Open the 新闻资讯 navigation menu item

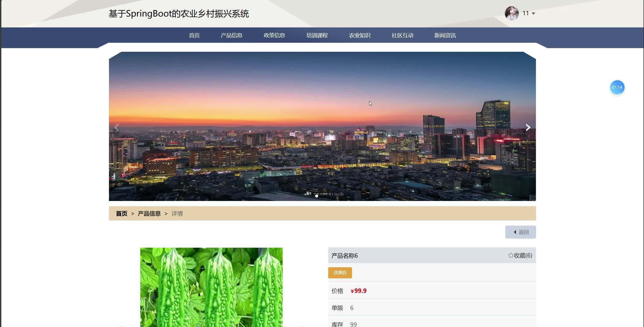pyautogui.click(x=445, y=35)
